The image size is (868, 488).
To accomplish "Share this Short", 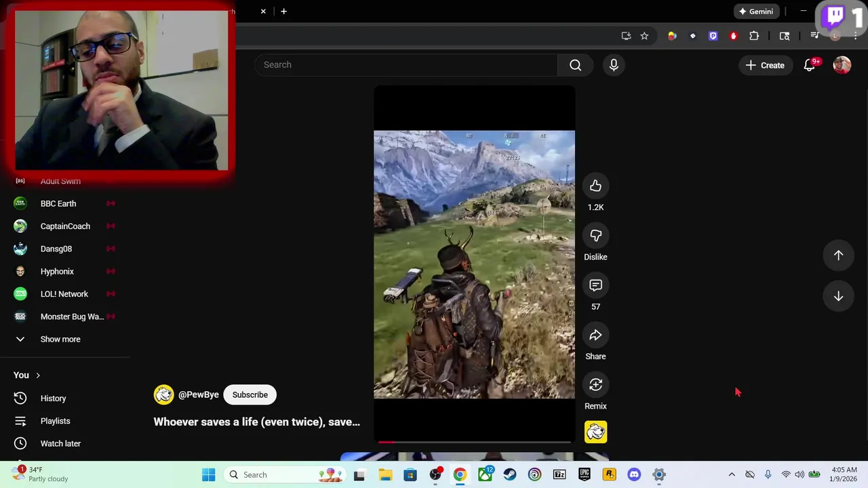I will [595, 335].
